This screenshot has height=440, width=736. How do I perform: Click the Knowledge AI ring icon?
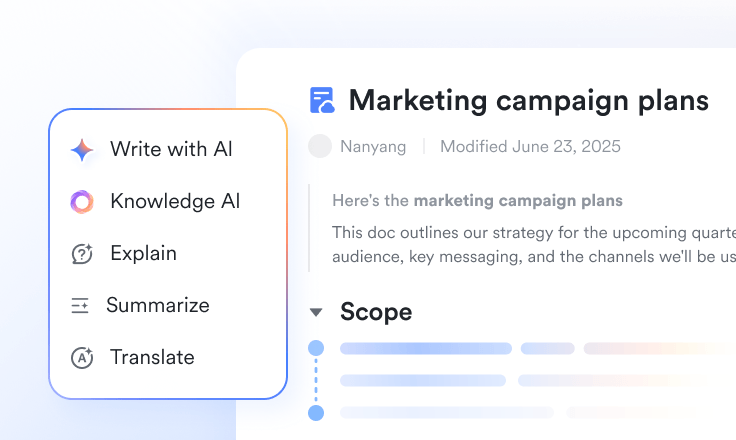pos(82,202)
